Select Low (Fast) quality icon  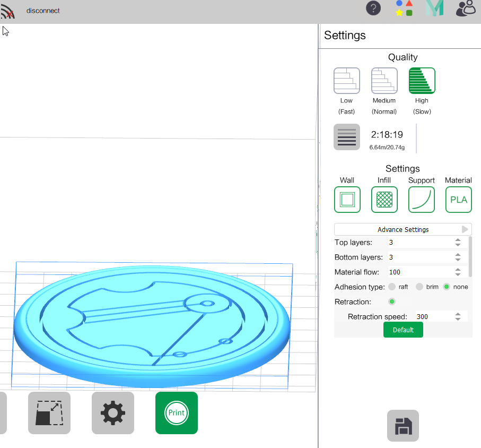(x=347, y=81)
